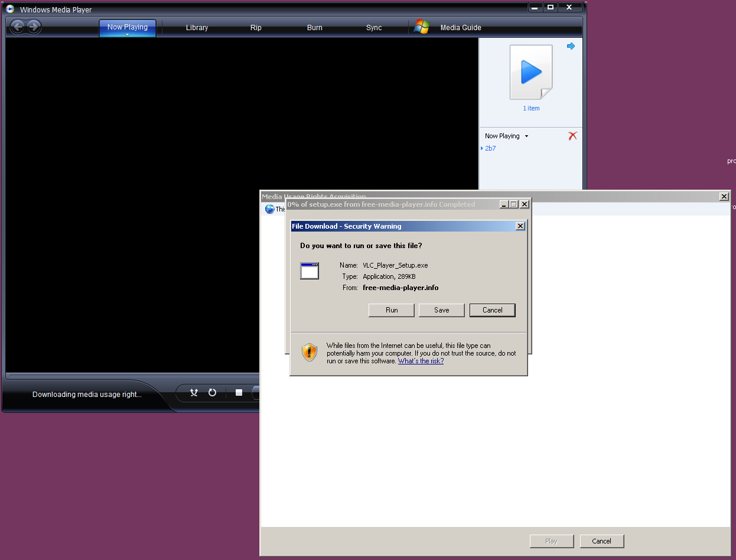Screen dimensions: 736x560
Task: Close the Media Usage Rights Acquisition window
Action: click(x=724, y=196)
